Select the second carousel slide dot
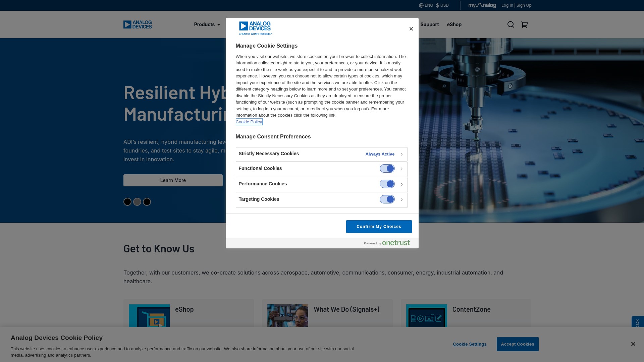 137,202
